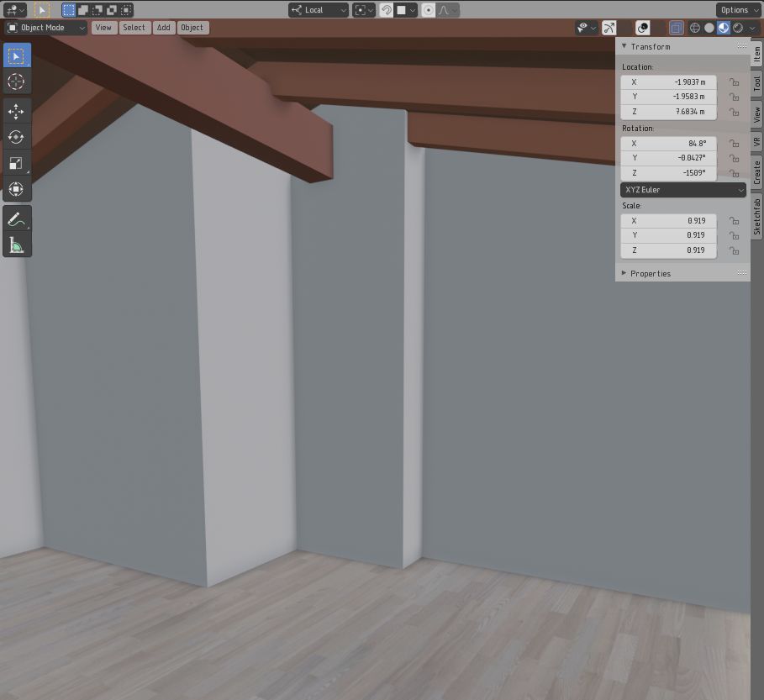Switch to rendered shading
The width and height of the screenshot is (764, 700).
pyautogui.click(x=738, y=28)
